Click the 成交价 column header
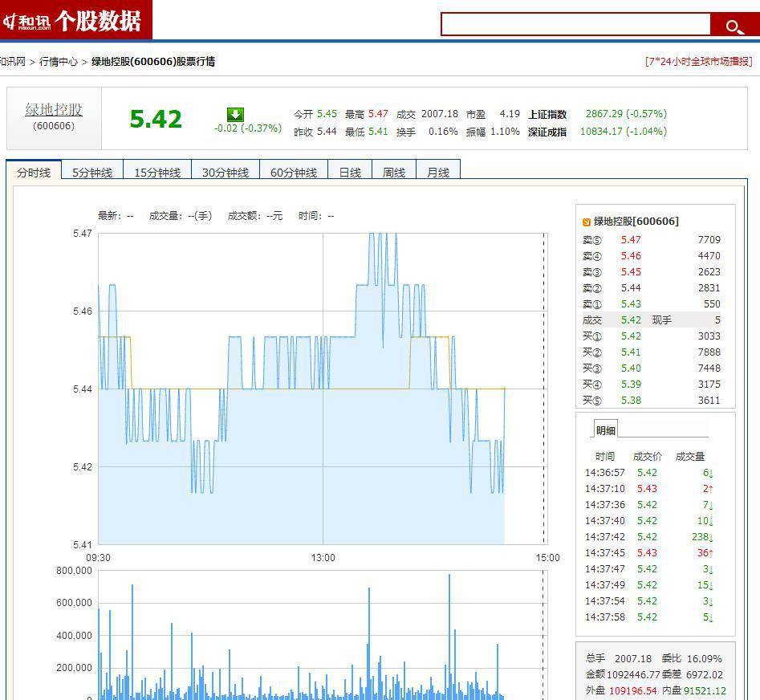The image size is (760, 700). click(x=647, y=457)
